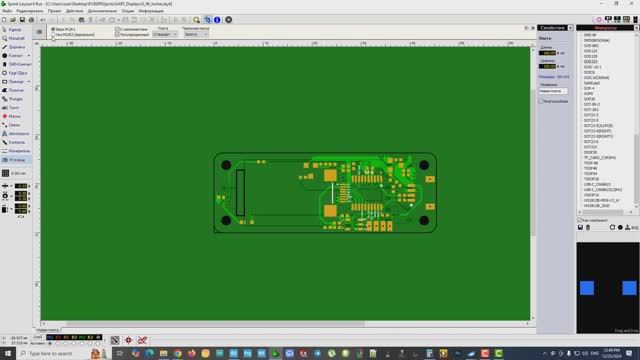
Task: Click the red crosshair icon in status bar
Action: click(x=129, y=340)
